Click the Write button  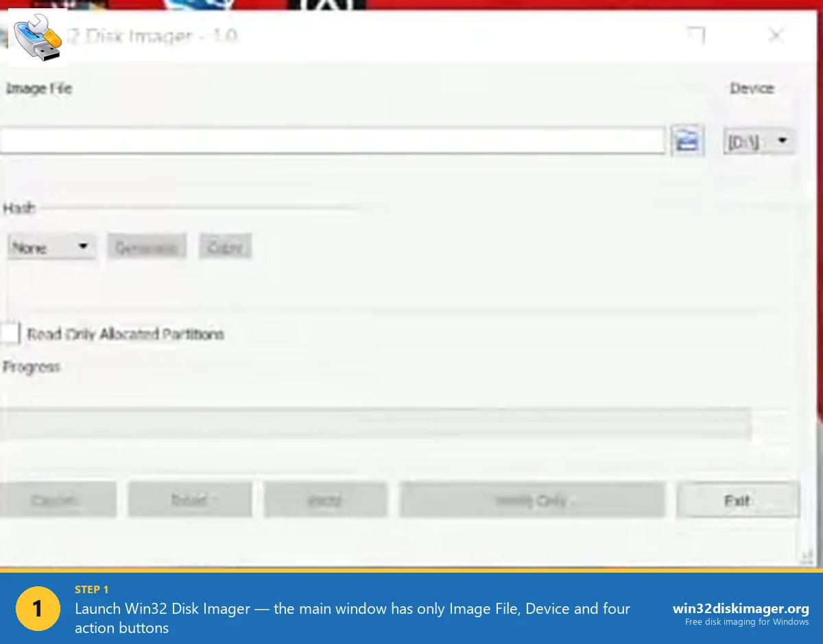(324, 500)
